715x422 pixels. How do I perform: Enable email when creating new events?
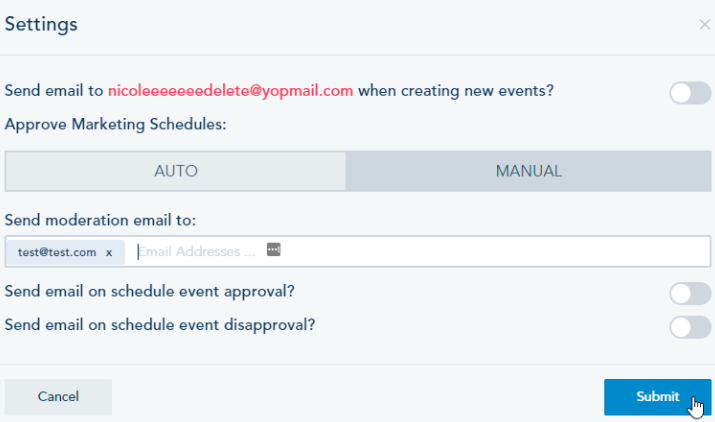coord(690,93)
